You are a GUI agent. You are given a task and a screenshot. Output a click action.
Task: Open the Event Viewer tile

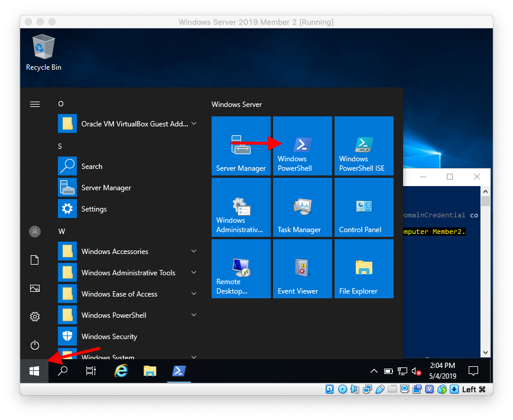coord(302,269)
